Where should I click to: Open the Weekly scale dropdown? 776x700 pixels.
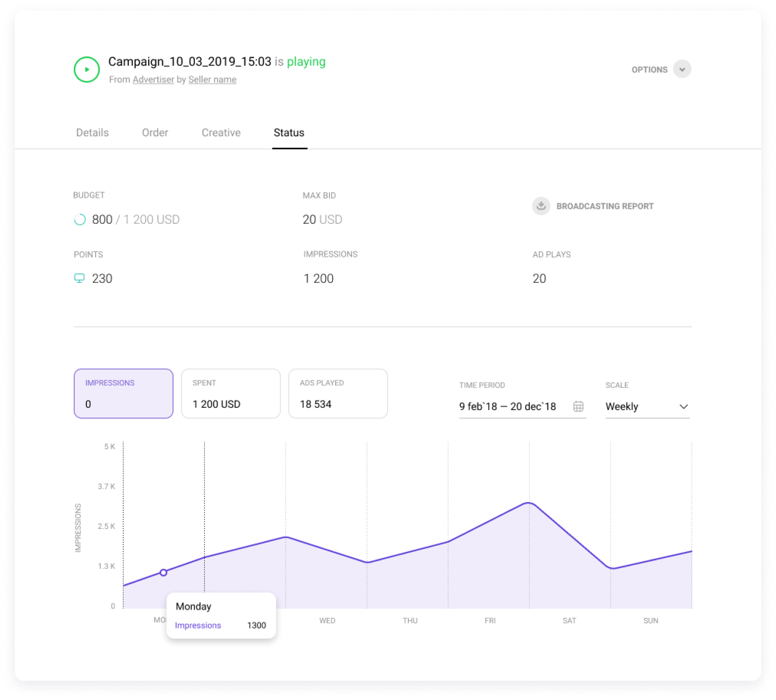coord(648,407)
